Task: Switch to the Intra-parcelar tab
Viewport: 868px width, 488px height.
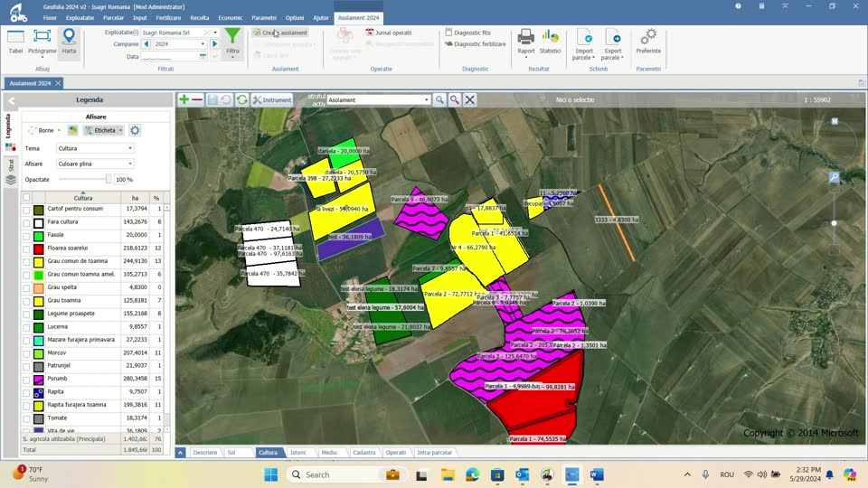Action: click(x=435, y=453)
